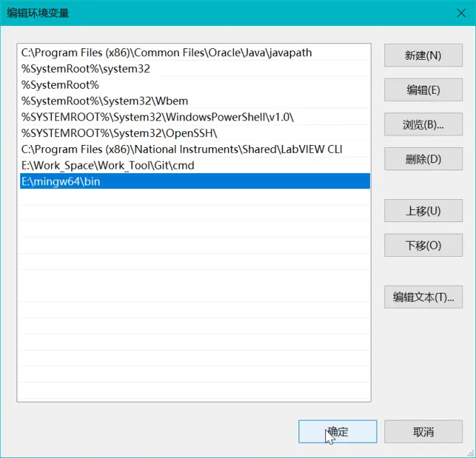
Task: Select the System32\OpenSSH\ path entry
Action: point(195,133)
